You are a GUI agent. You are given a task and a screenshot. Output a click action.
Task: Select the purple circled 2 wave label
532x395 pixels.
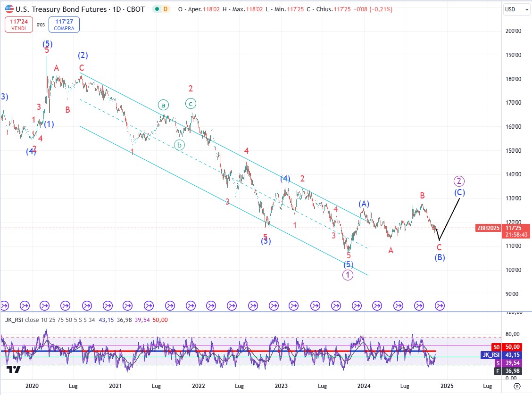[459, 181]
